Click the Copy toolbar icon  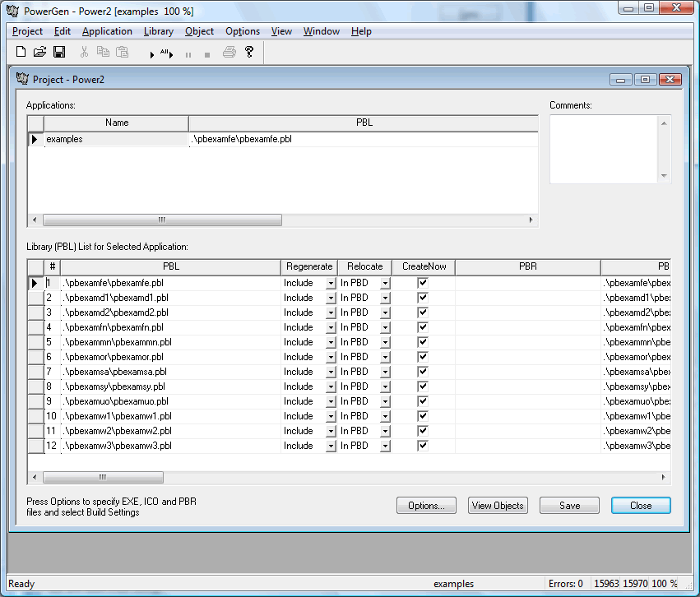coord(103,52)
